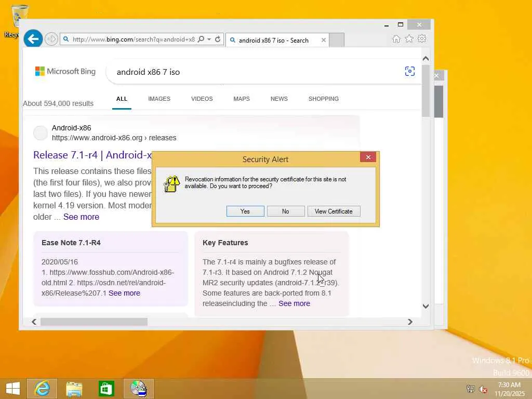The image size is (532, 399).
Task: Open a new blank tab
Action: click(337, 40)
